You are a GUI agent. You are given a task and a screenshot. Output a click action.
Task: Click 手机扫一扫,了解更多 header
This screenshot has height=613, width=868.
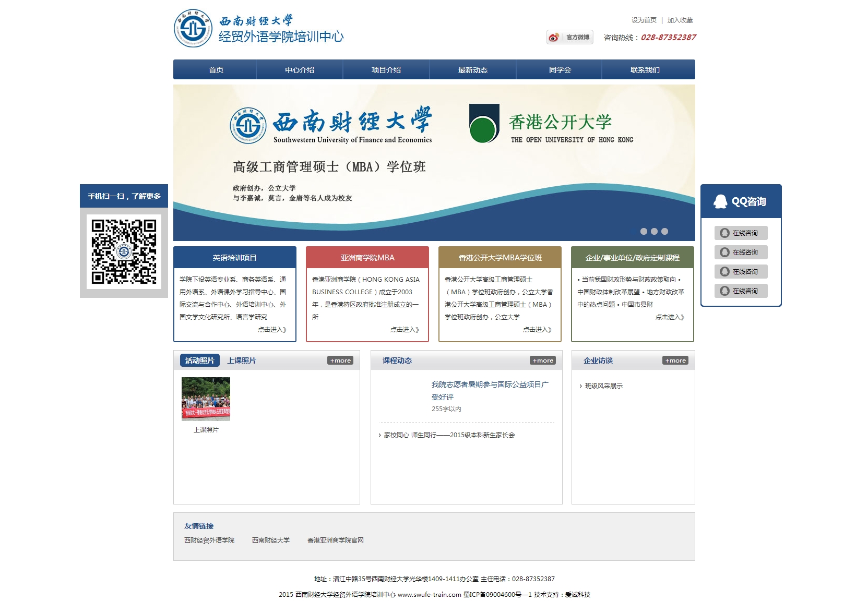coord(124,196)
